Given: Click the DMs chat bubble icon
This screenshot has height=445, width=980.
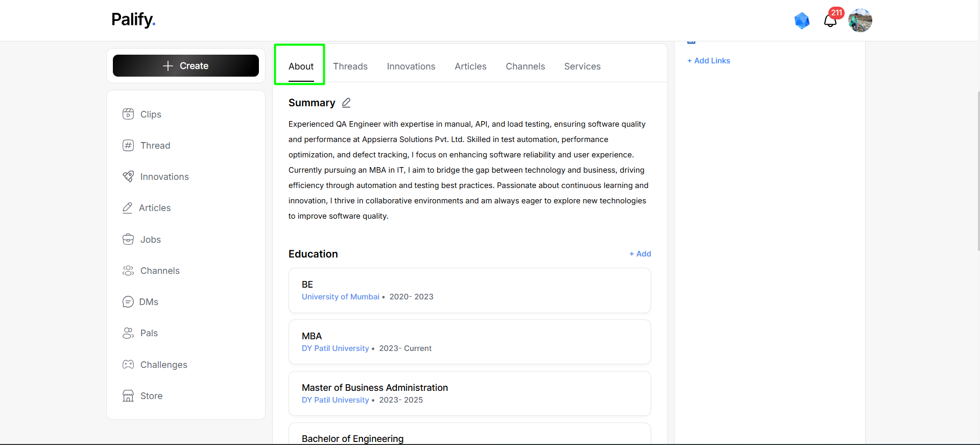Looking at the screenshot, I should pyautogui.click(x=128, y=301).
